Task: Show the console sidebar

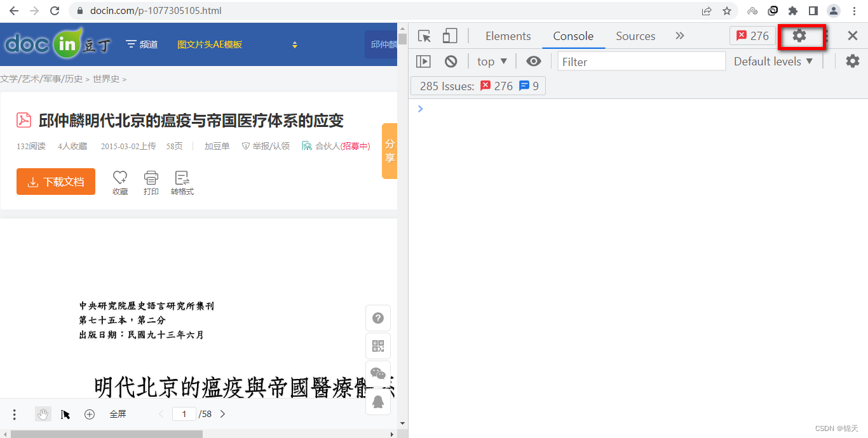Action: 423,62
